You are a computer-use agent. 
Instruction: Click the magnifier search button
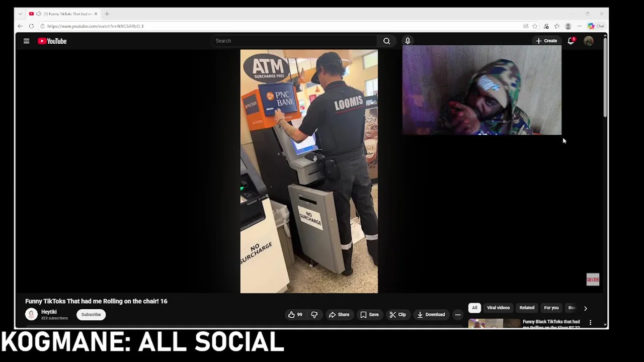pos(386,41)
